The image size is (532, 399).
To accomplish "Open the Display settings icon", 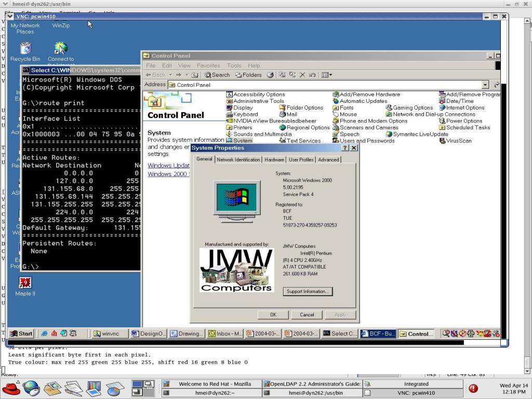I will (243, 108).
